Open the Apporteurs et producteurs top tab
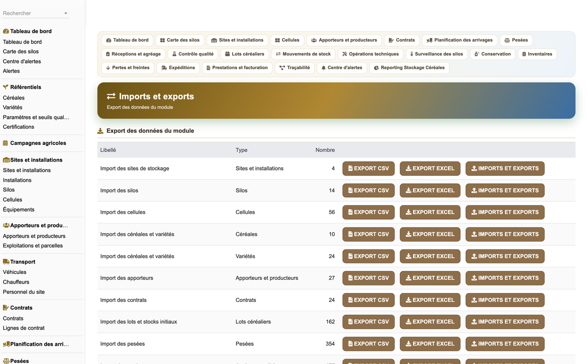Screen dimensions: 588x364 pos(344,40)
